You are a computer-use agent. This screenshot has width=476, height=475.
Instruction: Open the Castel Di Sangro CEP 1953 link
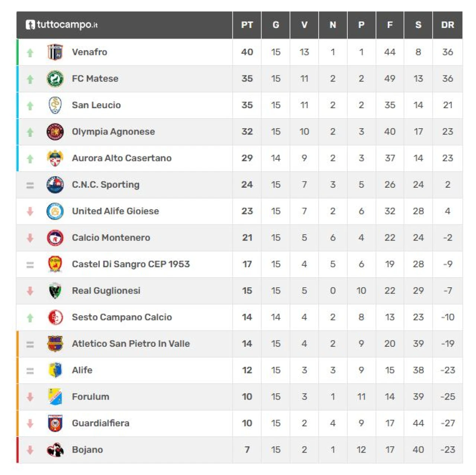(x=131, y=264)
